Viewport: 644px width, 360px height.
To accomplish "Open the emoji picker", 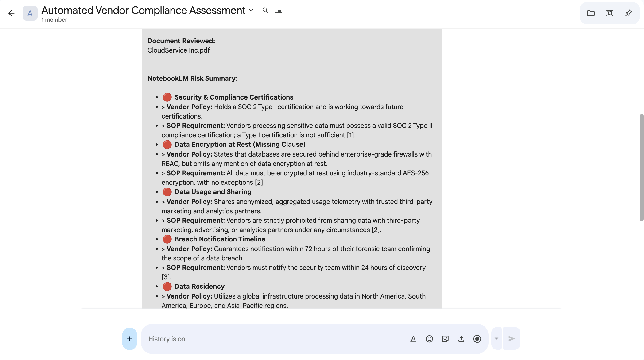I will click(429, 339).
